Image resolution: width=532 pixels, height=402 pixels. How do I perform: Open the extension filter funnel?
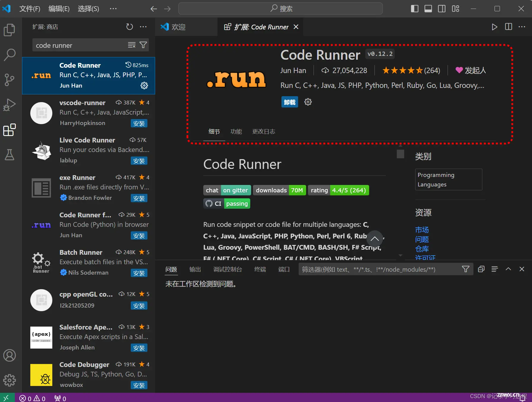(143, 45)
